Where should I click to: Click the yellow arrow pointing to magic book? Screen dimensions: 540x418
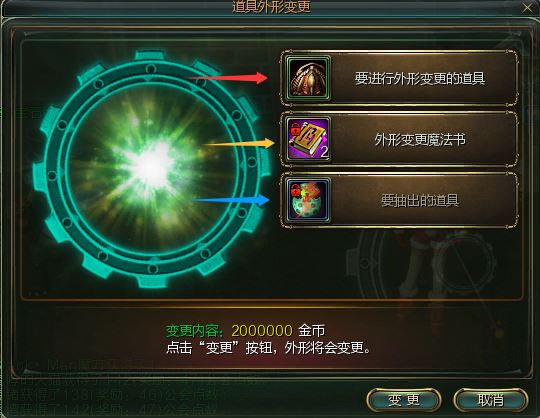click(239, 144)
